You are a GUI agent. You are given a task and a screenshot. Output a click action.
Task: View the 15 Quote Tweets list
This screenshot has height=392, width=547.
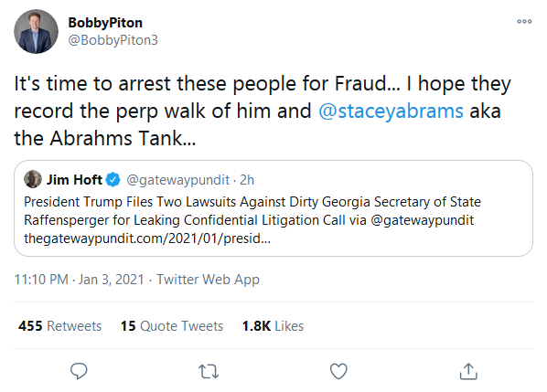[x=172, y=326]
